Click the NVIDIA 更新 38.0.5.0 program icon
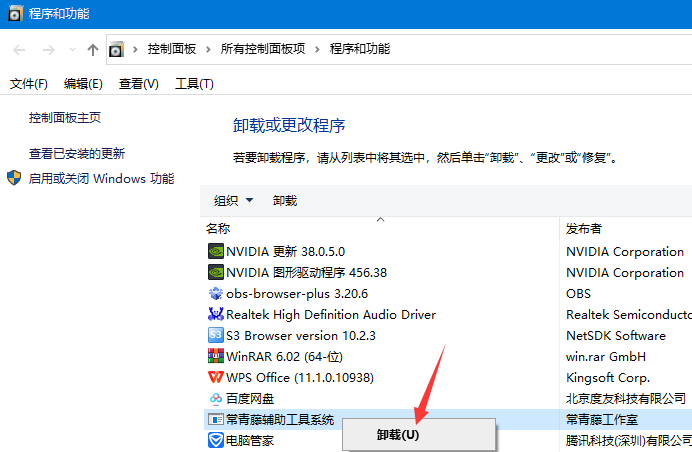This screenshot has width=692, height=452. coord(216,252)
